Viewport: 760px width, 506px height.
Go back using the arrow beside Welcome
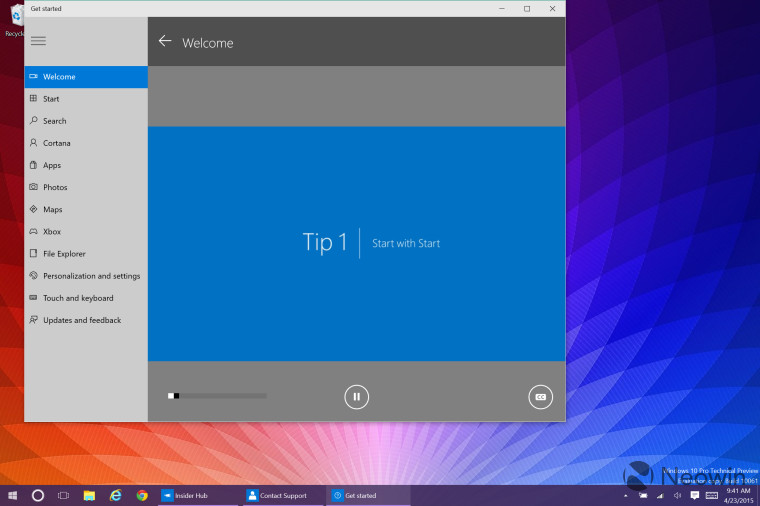[x=165, y=41]
